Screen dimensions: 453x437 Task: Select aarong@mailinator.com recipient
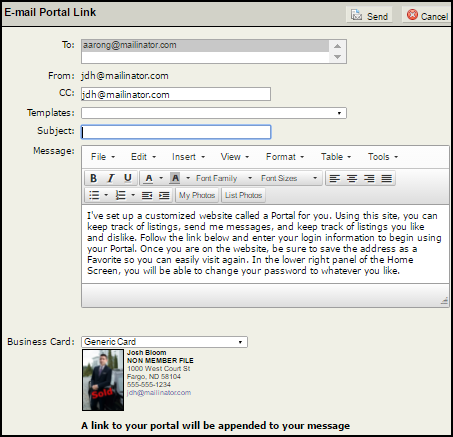(205, 45)
